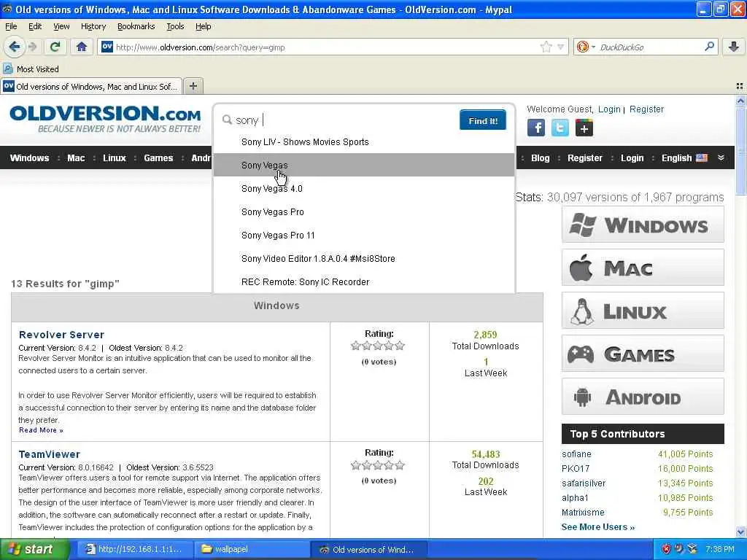This screenshot has width=747, height=560.
Task: Choose the Sony Vegas 4.0 suggestion
Action: tap(364, 189)
